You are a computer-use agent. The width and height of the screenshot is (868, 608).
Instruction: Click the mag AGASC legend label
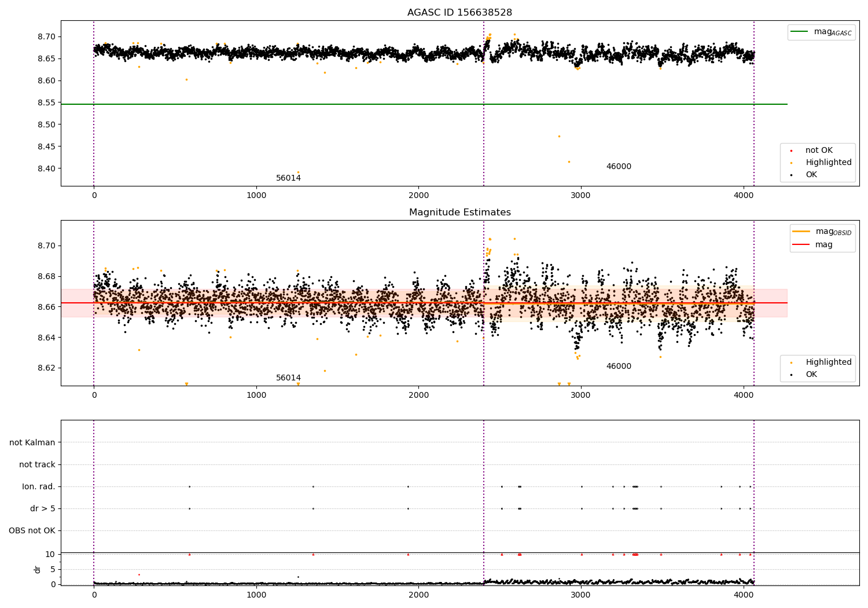pos(833,32)
